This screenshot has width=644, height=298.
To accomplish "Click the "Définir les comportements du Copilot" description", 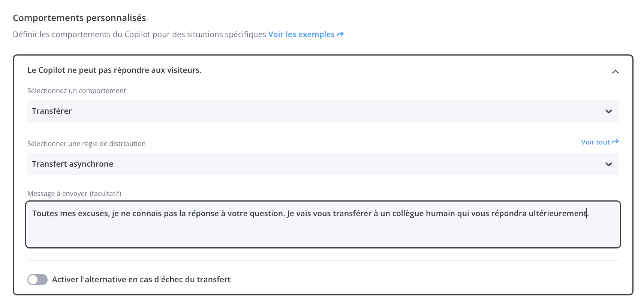I will point(139,35).
